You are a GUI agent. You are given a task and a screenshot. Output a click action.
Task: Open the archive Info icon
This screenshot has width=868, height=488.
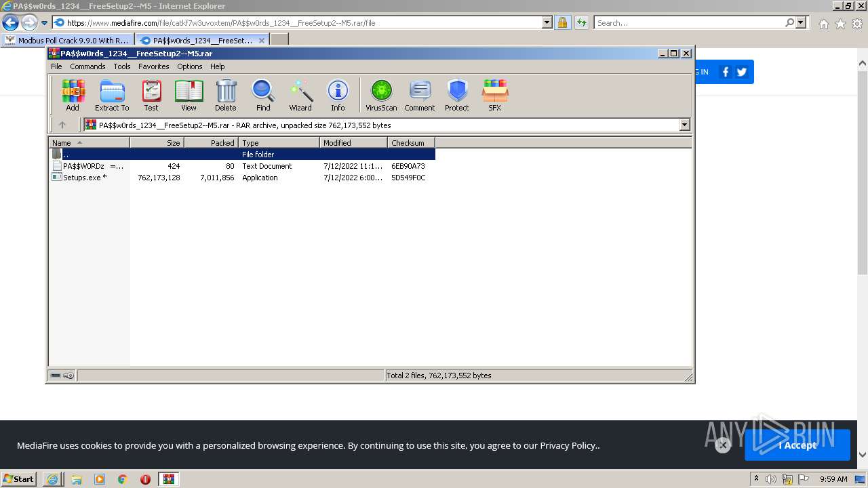coord(338,96)
